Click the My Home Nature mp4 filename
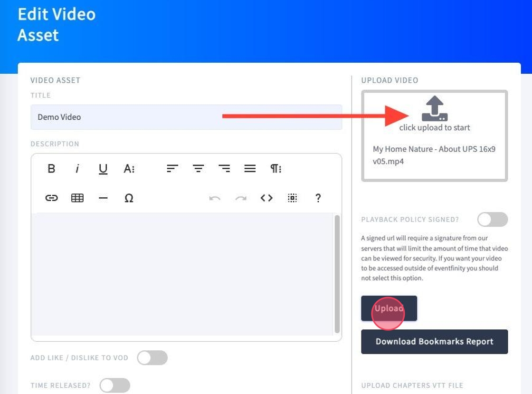This screenshot has width=532, height=394. [x=434, y=155]
